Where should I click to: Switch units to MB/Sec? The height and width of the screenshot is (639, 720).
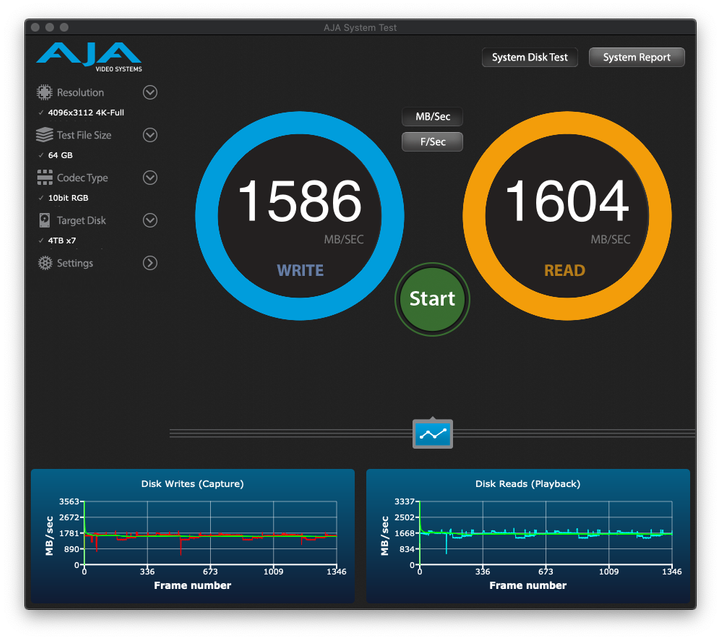pyautogui.click(x=432, y=117)
